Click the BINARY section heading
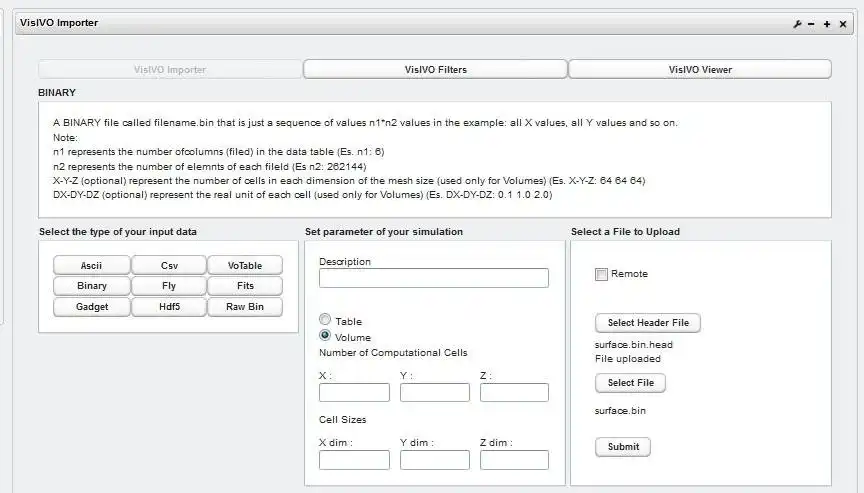864x493 pixels. 57,93
